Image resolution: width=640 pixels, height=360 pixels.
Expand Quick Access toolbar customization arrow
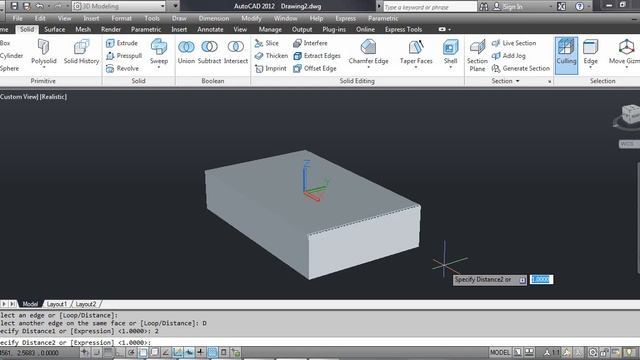(x=176, y=6)
